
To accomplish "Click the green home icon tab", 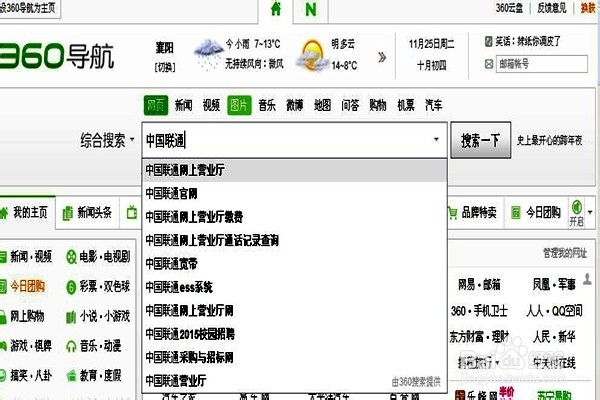I will (x=276, y=8).
